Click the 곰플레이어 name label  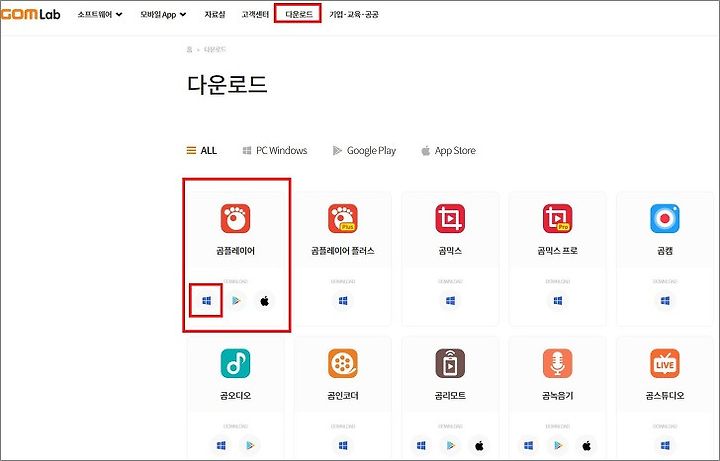[236, 251]
